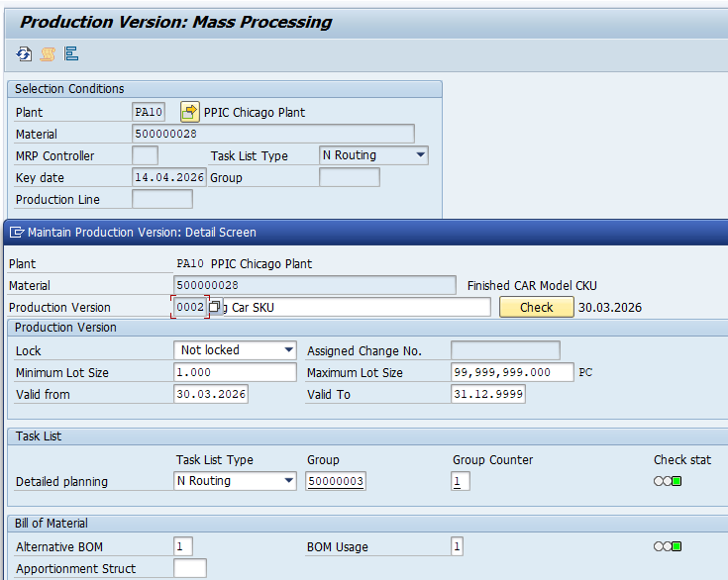
Task: Click the Group field containing 50000003
Action: pos(336,482)
